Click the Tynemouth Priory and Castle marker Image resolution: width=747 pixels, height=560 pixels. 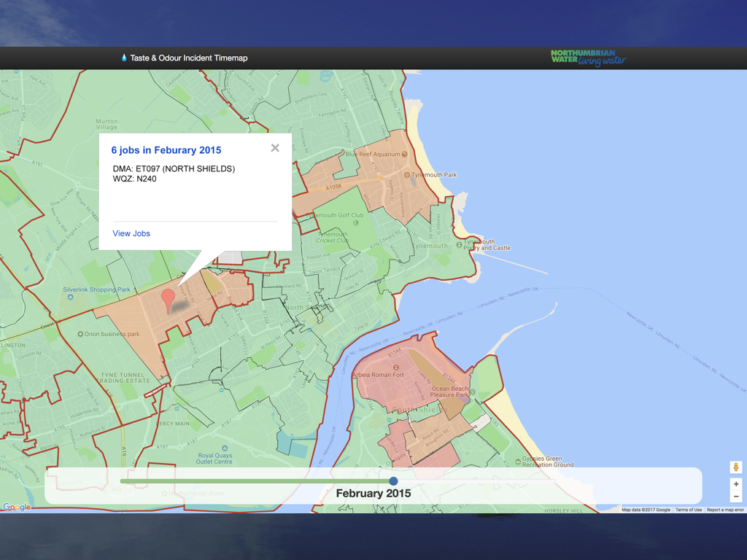pyautogui.click(x=460, y=245)
